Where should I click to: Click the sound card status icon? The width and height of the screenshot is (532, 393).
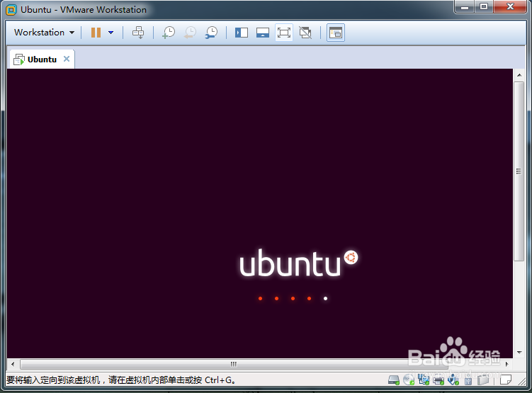pos(453,380)
